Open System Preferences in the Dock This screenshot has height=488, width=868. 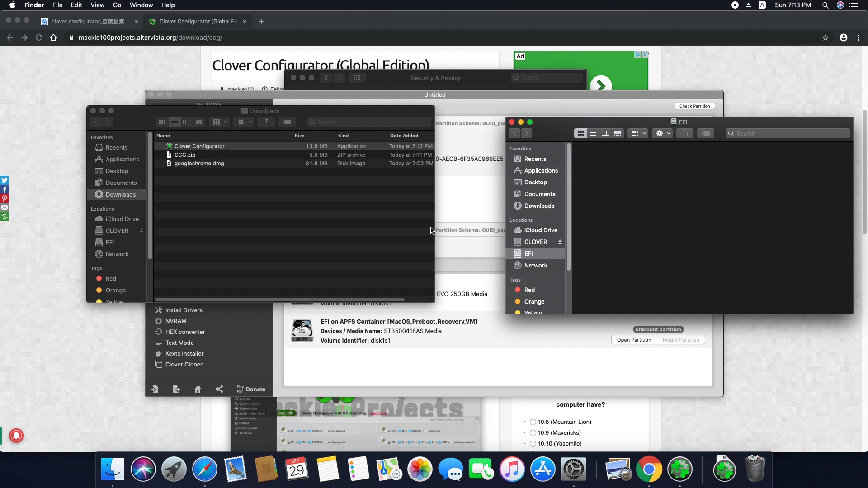tap(573, 469)
